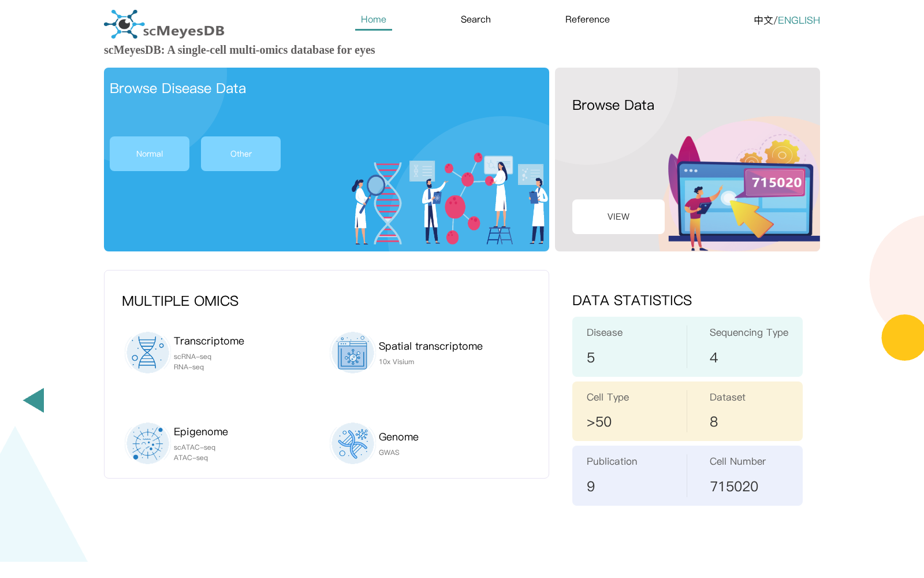Viewport: 924px width, 578px height.
Task: Click the Browse Data heading
Action: [613, 105]
